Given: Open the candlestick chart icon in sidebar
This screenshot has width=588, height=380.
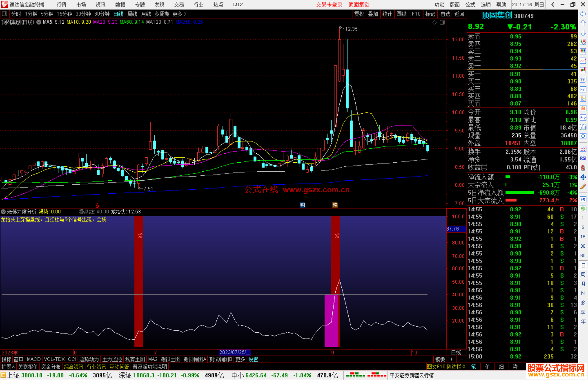Looking at the screenshot, I should [x=583, y=70].
